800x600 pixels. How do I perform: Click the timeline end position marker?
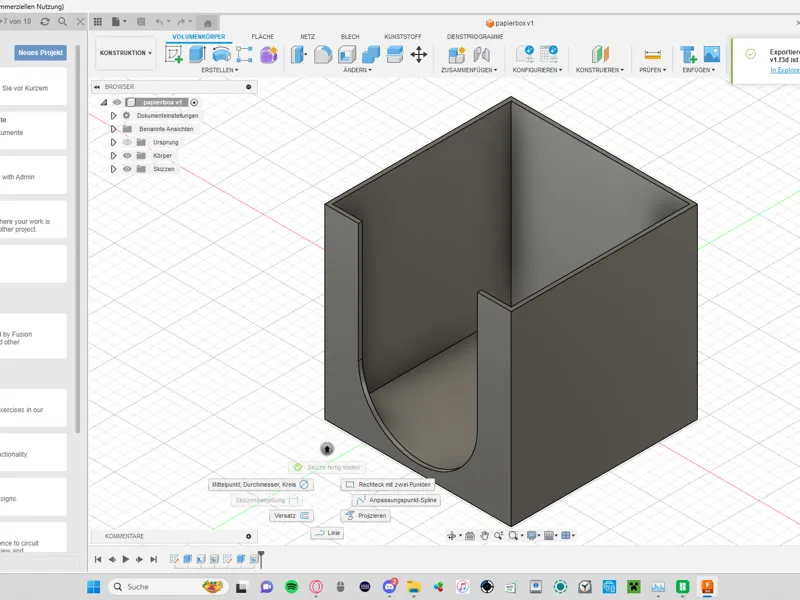point(261,559)
